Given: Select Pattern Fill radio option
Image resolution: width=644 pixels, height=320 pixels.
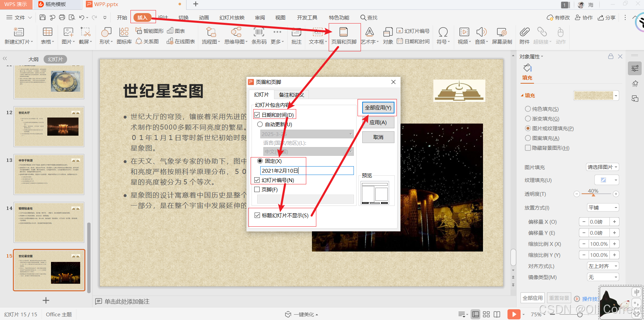Looking at the screenshot, I should tap(528, 138).
